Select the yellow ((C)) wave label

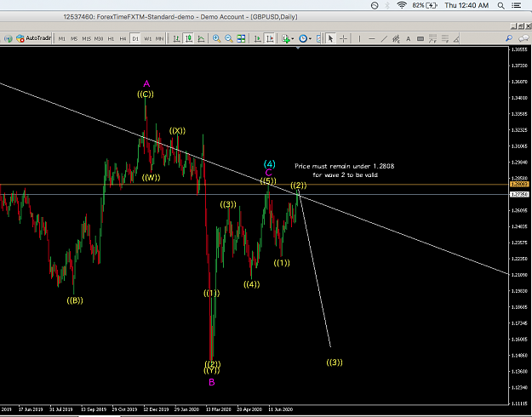point(146,94)
